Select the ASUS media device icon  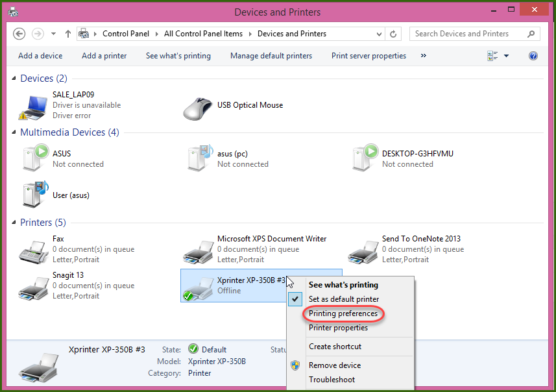[x=35, y=158]
